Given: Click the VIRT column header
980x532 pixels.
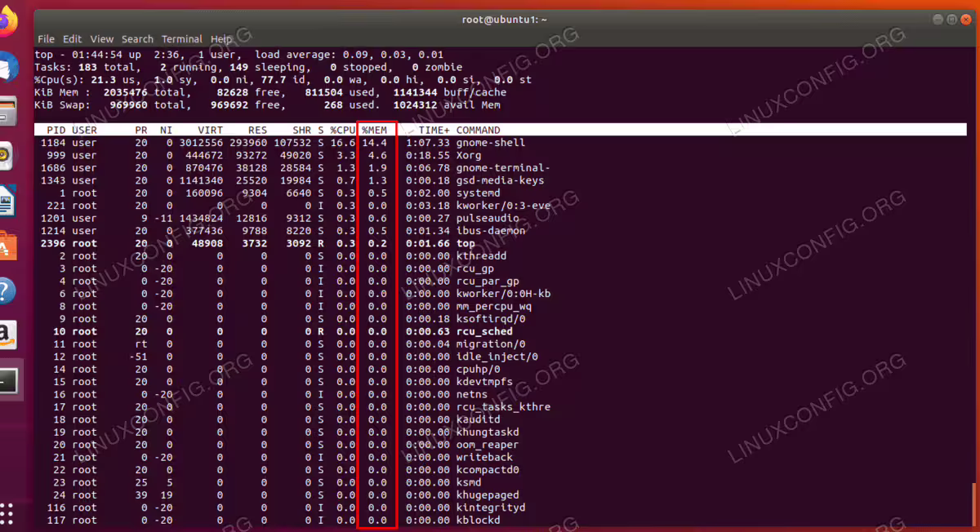Looking at the screenshot, I should point(210,130).
